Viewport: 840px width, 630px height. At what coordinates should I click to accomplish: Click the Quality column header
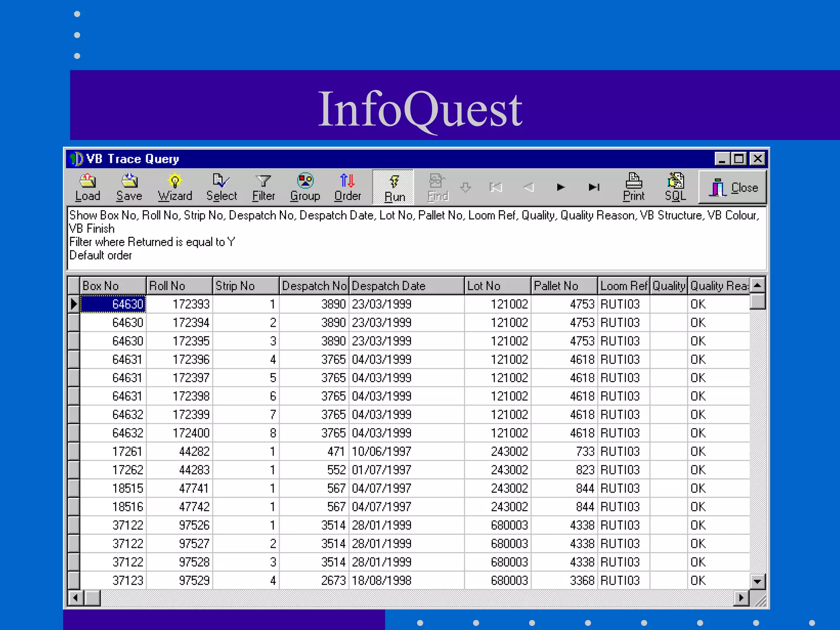tap(669, 286)
